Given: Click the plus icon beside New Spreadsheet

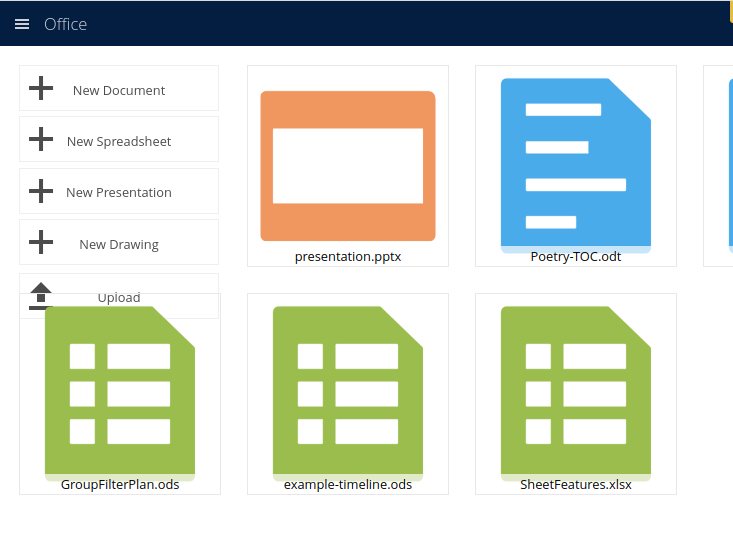Looking at the screenshot, I should [41, 139].
